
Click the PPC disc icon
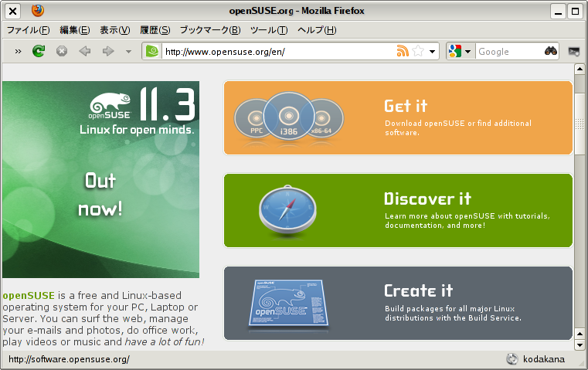(253, 118)
